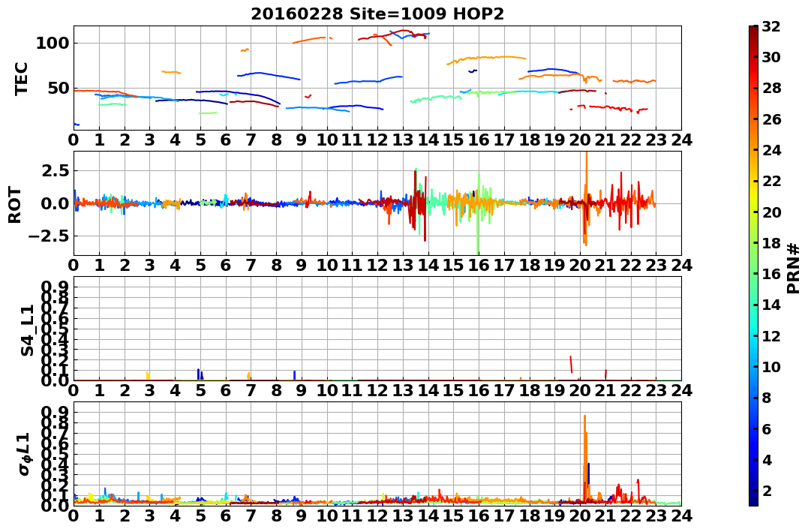This screenshot has height=532, width=808.
Task: Click the ROT panel's −2.5 tick label
Action: (x=49, y=236)
